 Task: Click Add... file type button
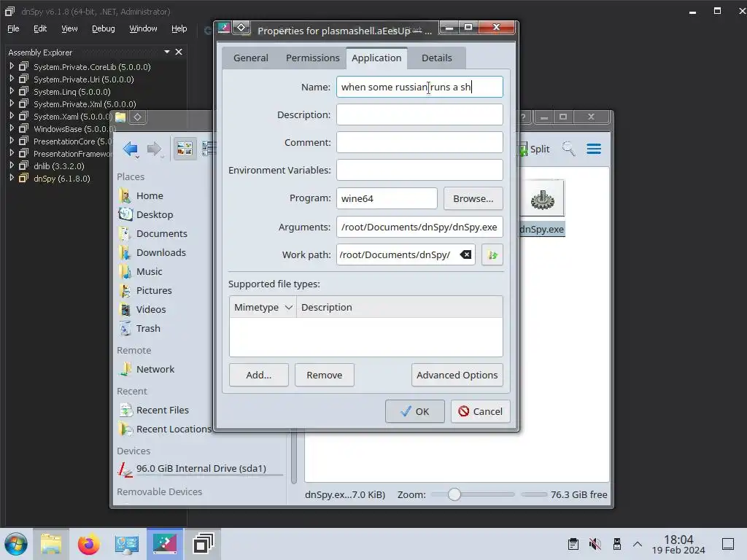pyautogui.click(x=259, y=376)
